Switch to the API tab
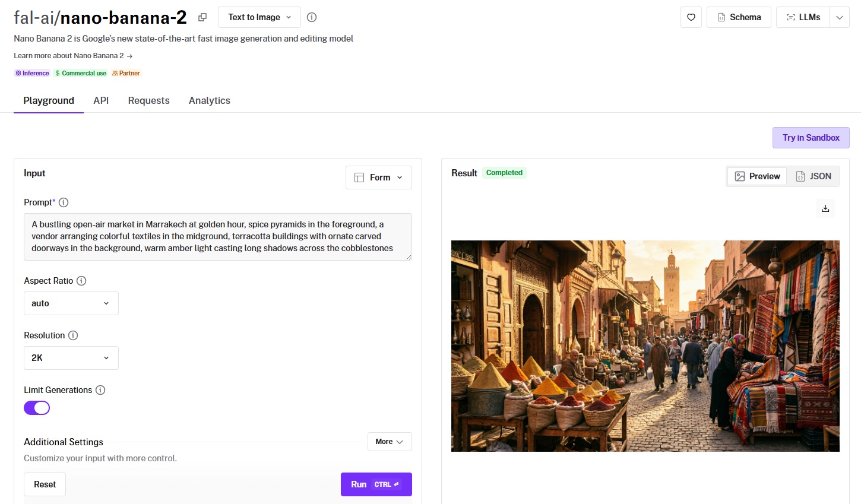The height and width of the screenshot is (504, 861). [x=101, y=100]
